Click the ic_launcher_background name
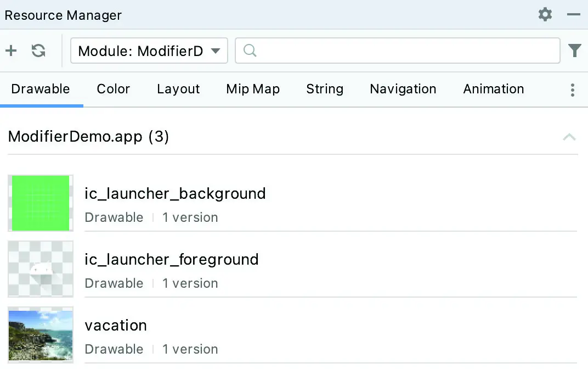The height and width of the screenshot is (369, 588). (175, 194)
